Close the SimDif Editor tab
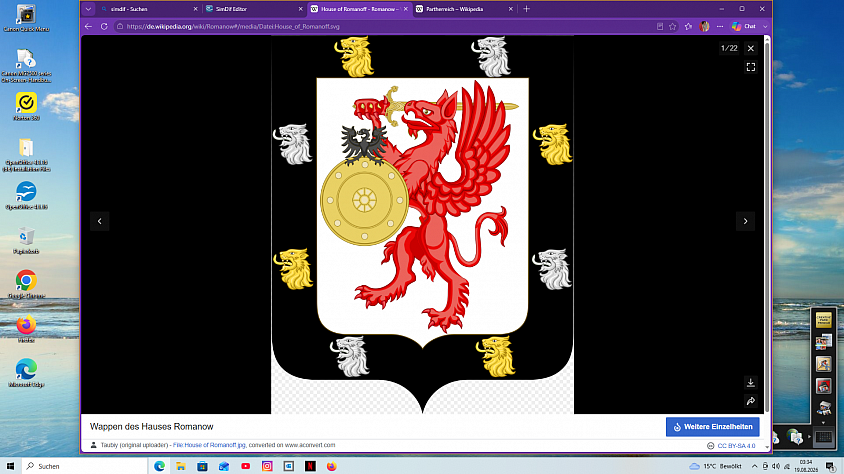 point(300,9)
